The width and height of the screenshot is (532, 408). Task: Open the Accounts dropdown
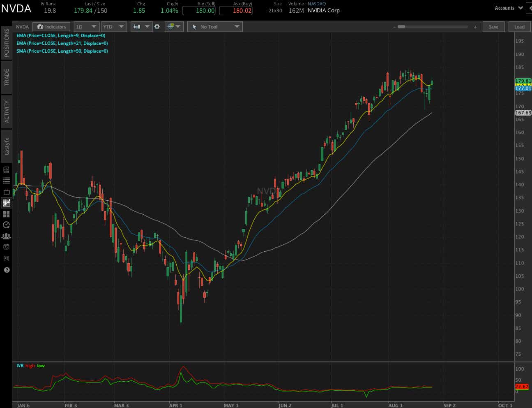pos(508,7)
